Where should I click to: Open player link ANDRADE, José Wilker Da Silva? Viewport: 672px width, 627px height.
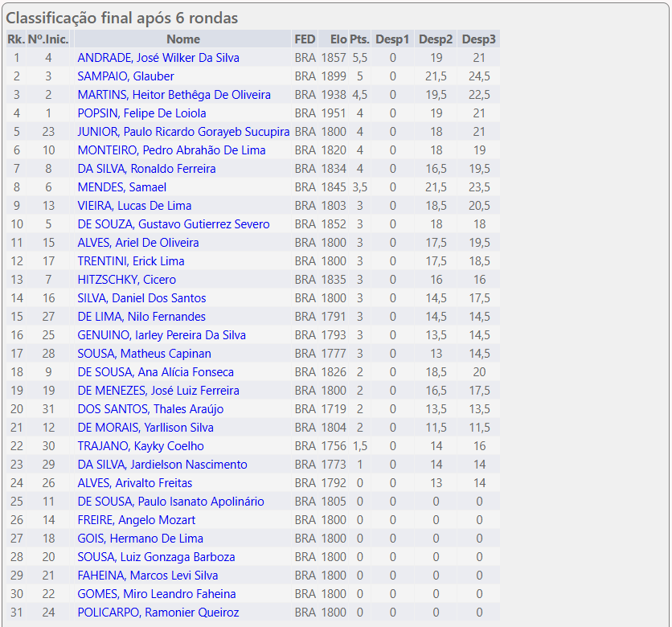[x=158, y=58]
